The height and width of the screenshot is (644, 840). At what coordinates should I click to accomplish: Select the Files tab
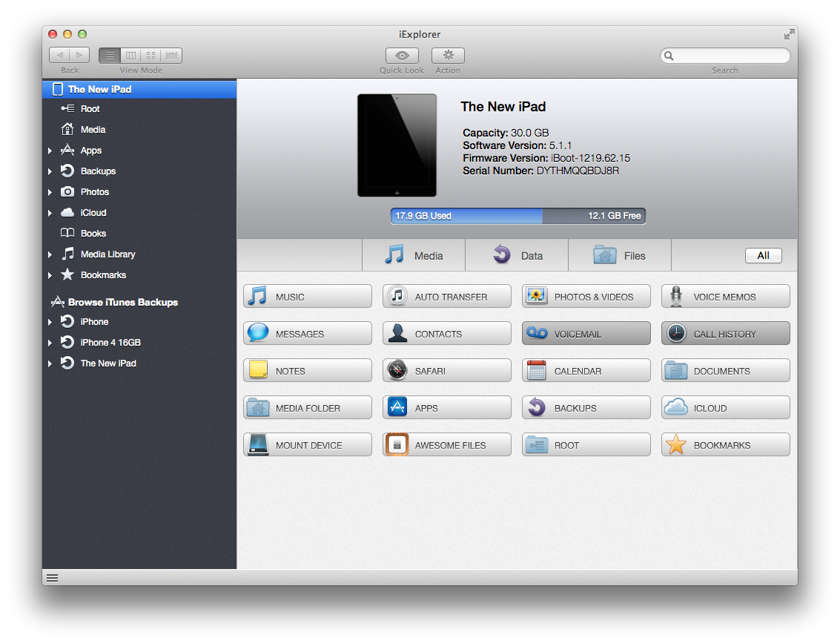pyautogui.click(x=619, y=256)
